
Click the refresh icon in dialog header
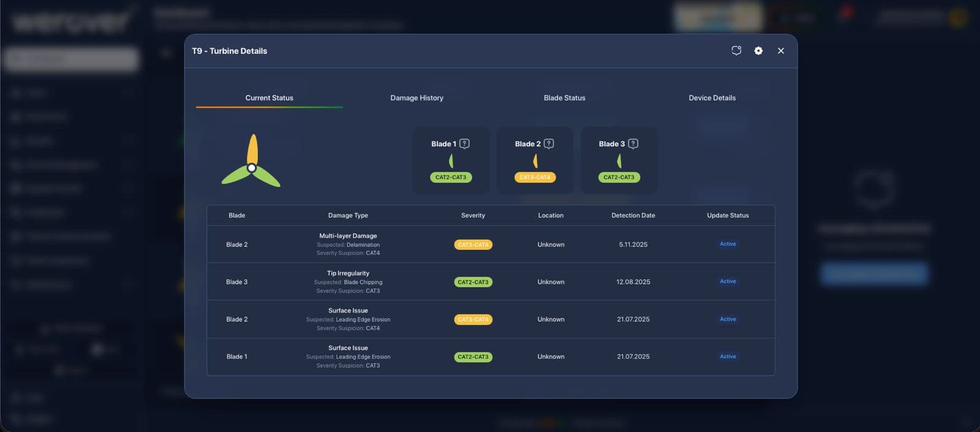(x=736, y=51)
